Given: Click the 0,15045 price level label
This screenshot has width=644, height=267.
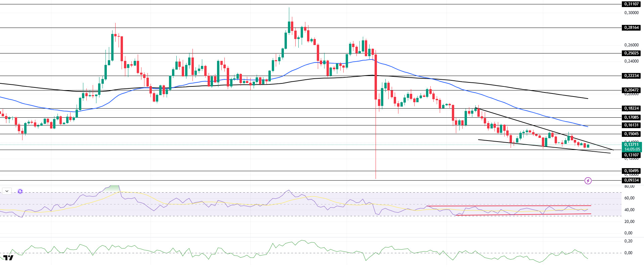Looking at the screenshot, I should tap(631, 134).
